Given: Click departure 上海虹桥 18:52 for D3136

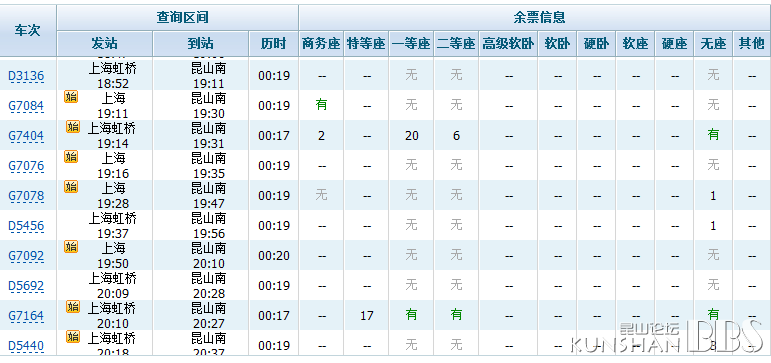Looking at the screenshot, I should click(x=113, y=76).
